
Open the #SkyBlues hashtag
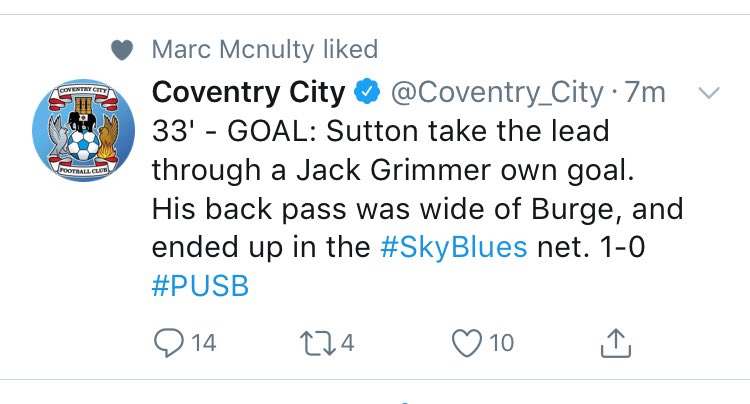pyautogui.click(x=454, y=247)
